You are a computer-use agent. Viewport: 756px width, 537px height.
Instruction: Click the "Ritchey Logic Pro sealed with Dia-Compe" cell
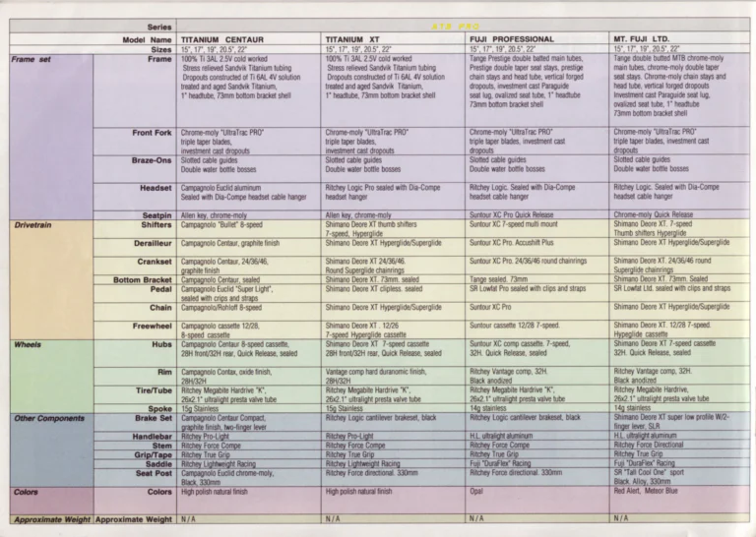(x=382, y=187)
